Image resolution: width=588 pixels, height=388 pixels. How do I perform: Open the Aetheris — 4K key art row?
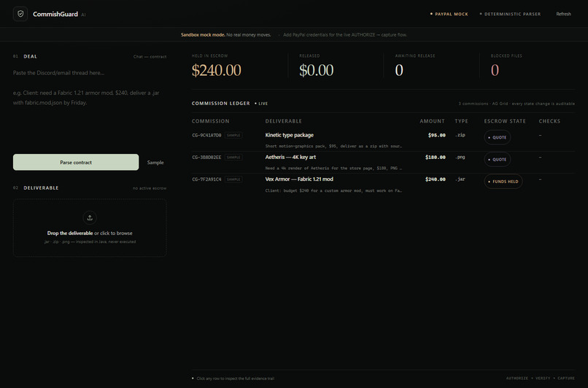click(383, 163)
